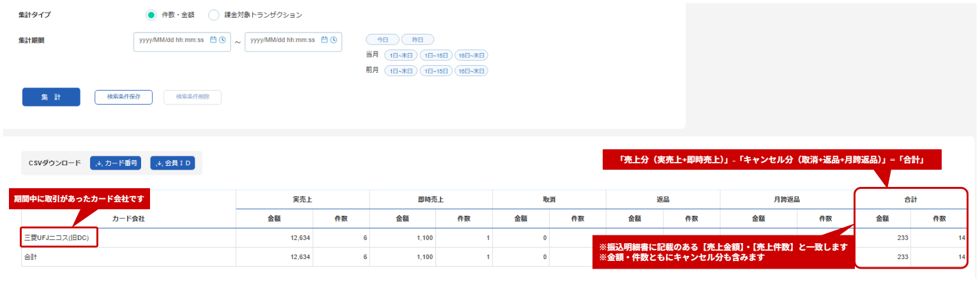Click 合計 count 14 in 三菱UFJニコス row
Viewport: 980px width, 282px height.
961,238
